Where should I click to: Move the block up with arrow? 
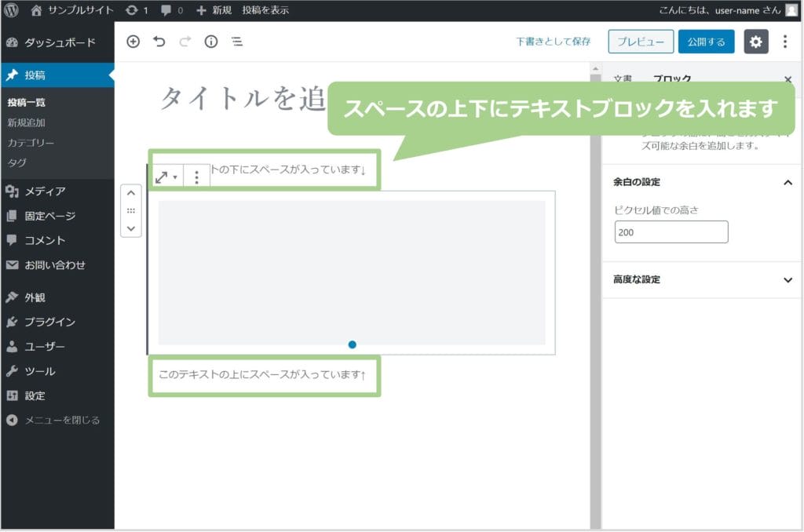130,193
